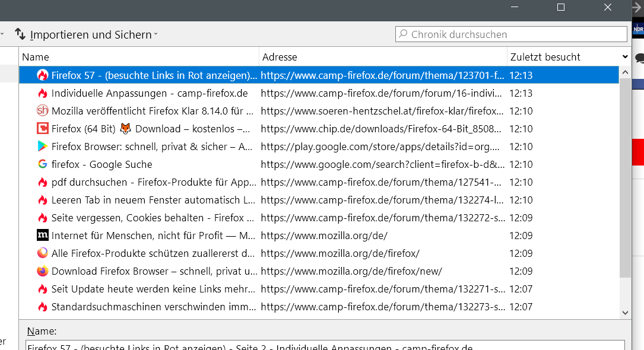Image resolution: width=644 pixels, height=350 pixels.
Task: Click favicon of Alle Firefox-Produkte schützen entry
Action: click(x=42, y=253)
